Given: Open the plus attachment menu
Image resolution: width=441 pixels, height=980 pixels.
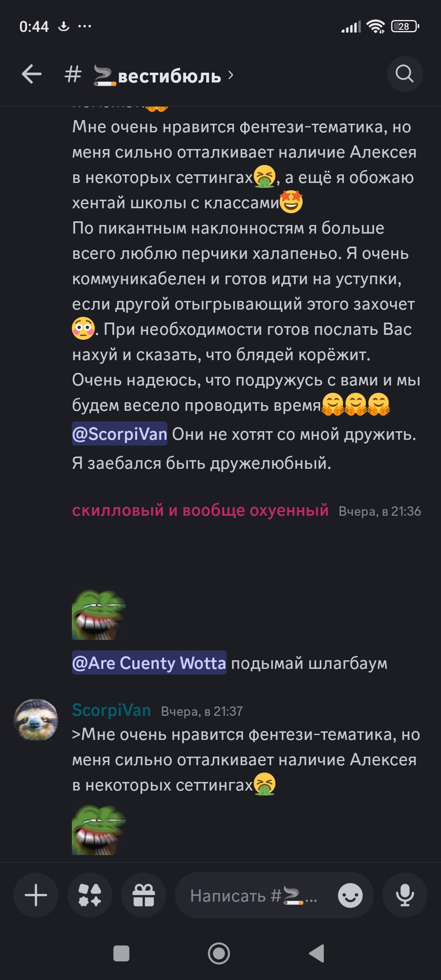Looking at the screenshot, I should coord(36,895).
